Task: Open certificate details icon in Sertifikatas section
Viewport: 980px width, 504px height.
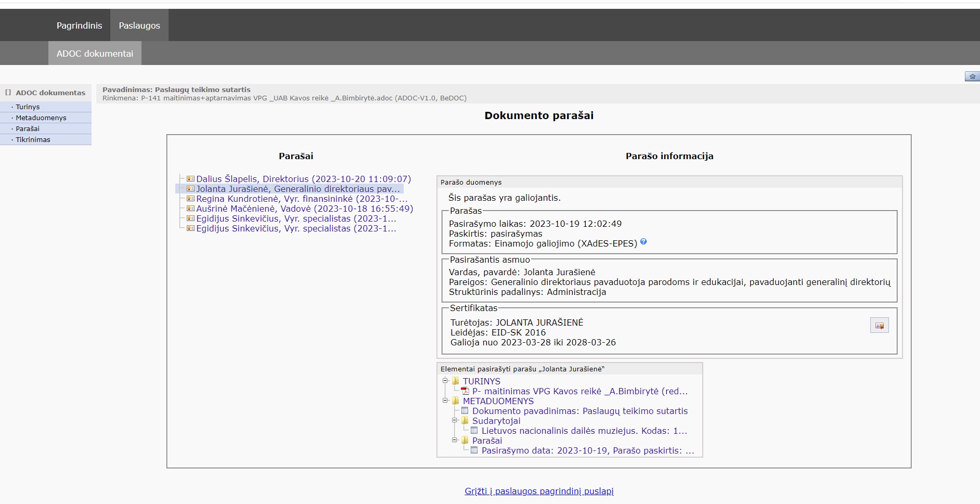Action: (879, 326)
